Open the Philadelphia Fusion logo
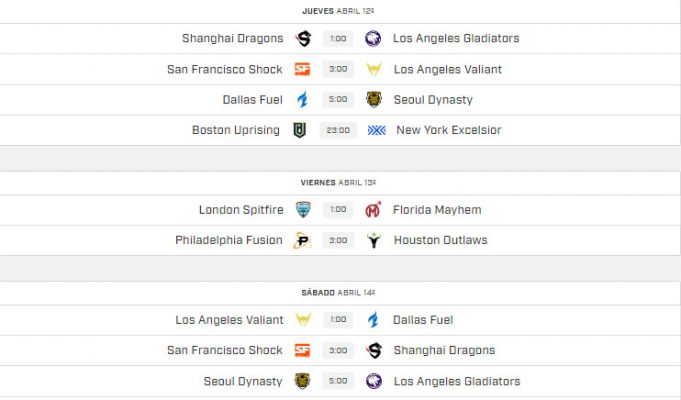681x400 pixels. coord(302,241)
